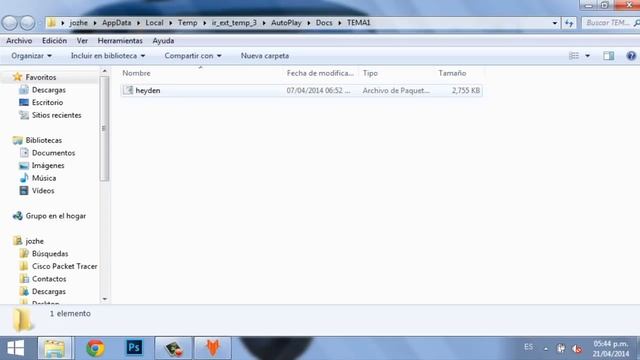Click jozhe in the address breadcrumb
The height and width of the screenshot is (360, 640).
coord(78,23)
